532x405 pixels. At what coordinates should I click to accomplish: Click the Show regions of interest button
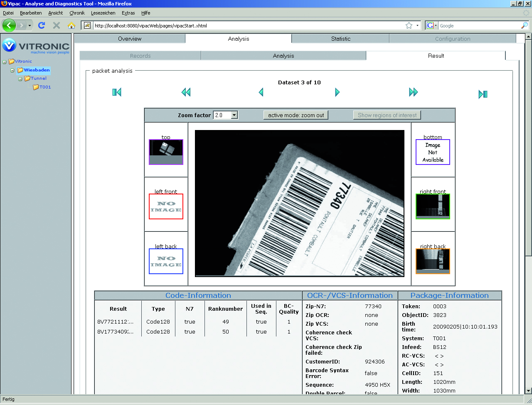click(387, 115)
